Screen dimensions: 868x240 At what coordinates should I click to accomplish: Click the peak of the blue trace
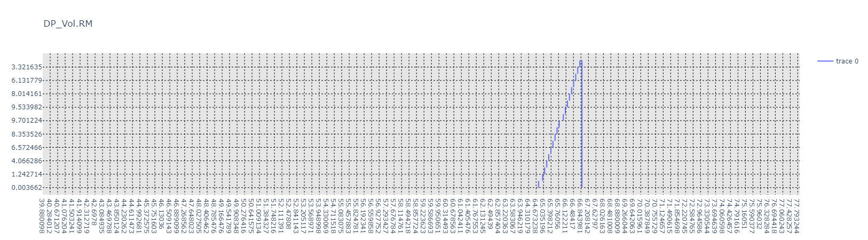tap(580, 61)
